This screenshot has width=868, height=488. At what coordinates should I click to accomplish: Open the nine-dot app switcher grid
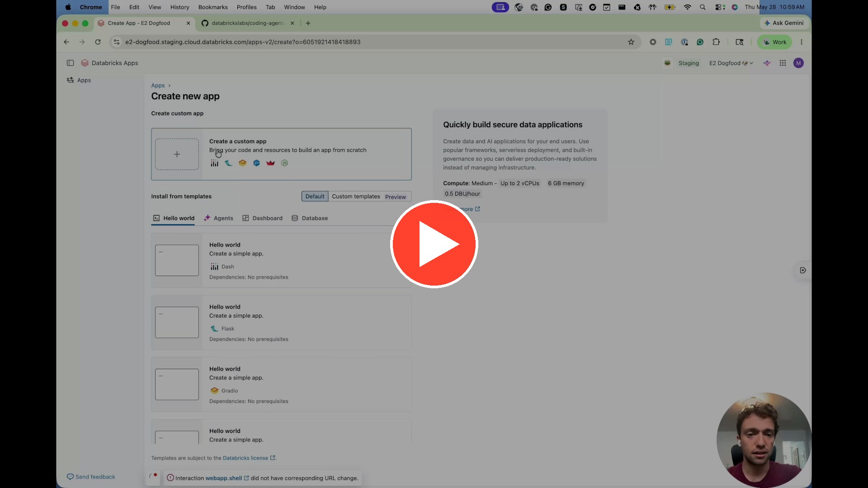point(783,63)
